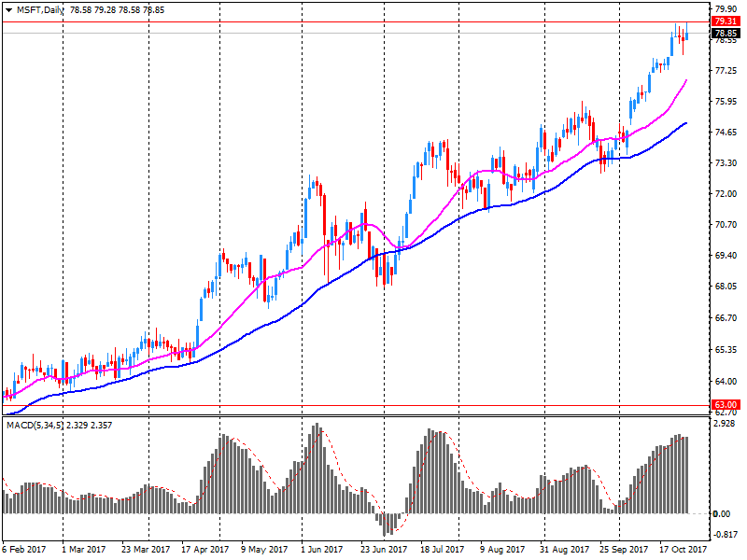
Task: Click the MSFT,Daily chart title
Action: [x=40, y=10]
